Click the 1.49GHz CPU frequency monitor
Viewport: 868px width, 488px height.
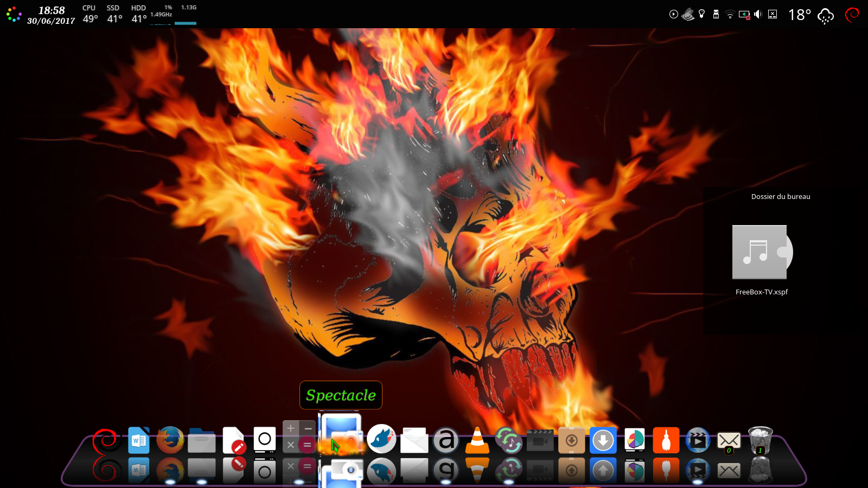click(x=161, y=15)
